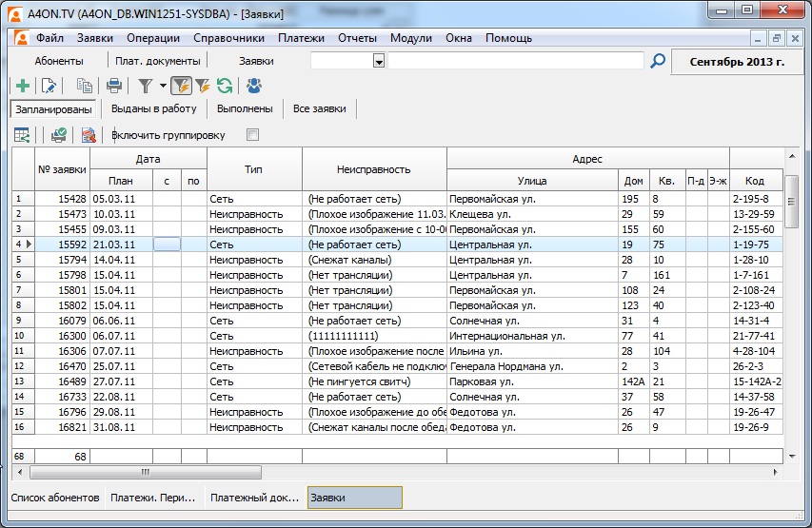Click the edit request pencil icon
This screenshot has width=812, height=528.
[x=50, y=86]
